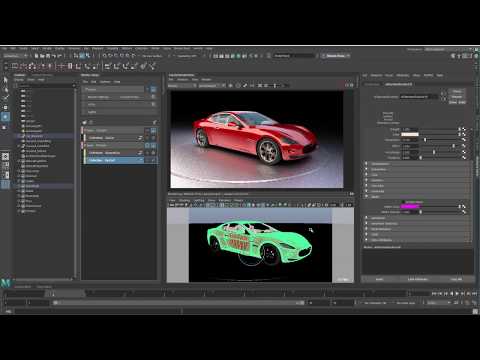Click map button beside Matte Opacity slider
The height and width of the screenshot is (360, 480).
tap(464, 212)
